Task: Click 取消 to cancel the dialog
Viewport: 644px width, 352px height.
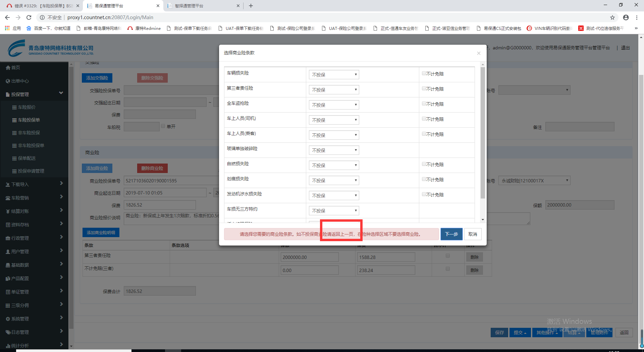Action: point(473,234)
